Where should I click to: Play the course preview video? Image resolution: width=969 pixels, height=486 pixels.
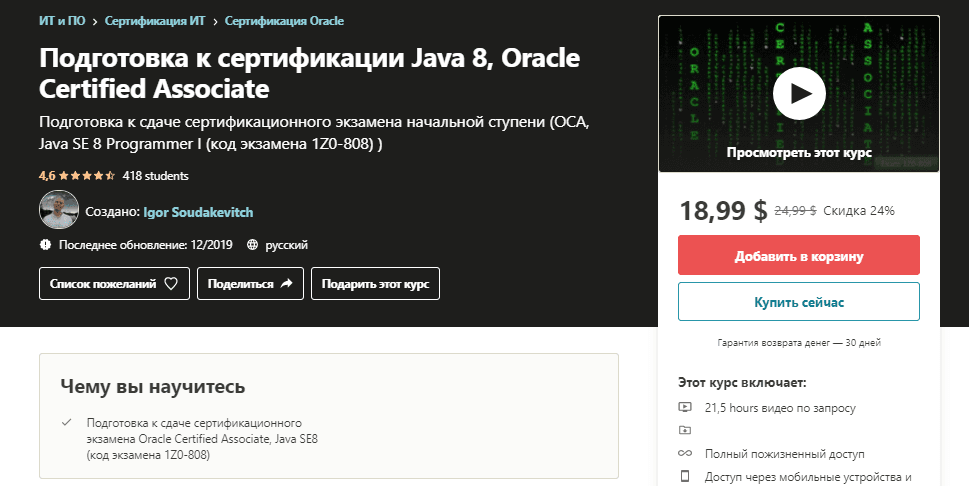point(799,93)
